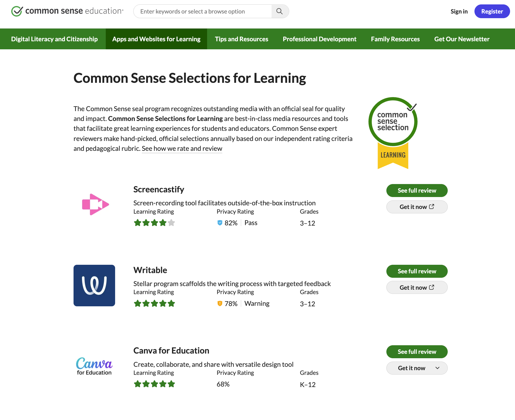Open Apps and Websites for Learning menu
This screenshot has width=515, height=420.
156,39
